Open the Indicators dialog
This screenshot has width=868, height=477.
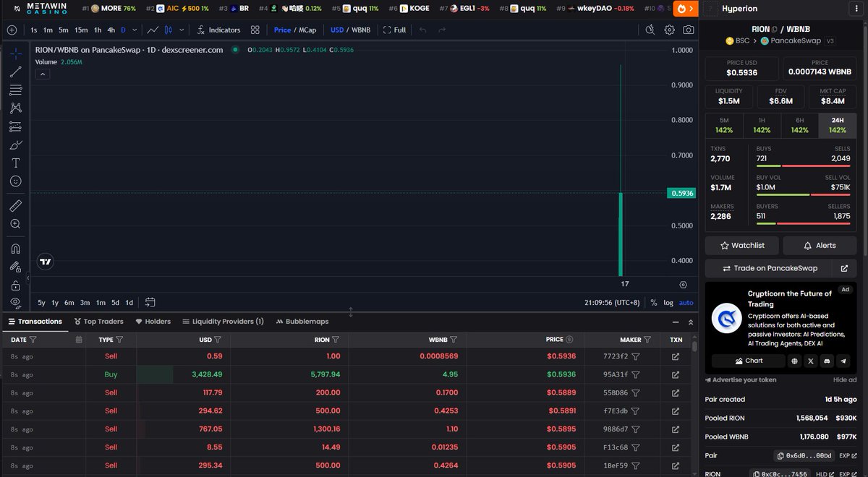[218, 30]
